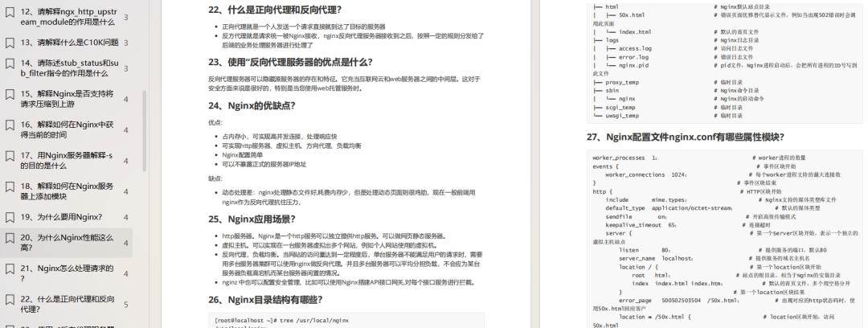Click config line include mime.types;
The image size is (868, 328).
[x=646, y=199]
